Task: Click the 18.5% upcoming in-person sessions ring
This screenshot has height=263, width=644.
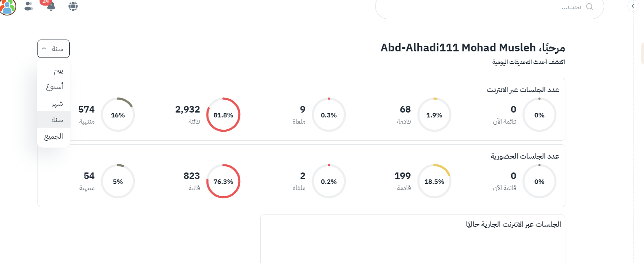Action: [x=434, y=181]
